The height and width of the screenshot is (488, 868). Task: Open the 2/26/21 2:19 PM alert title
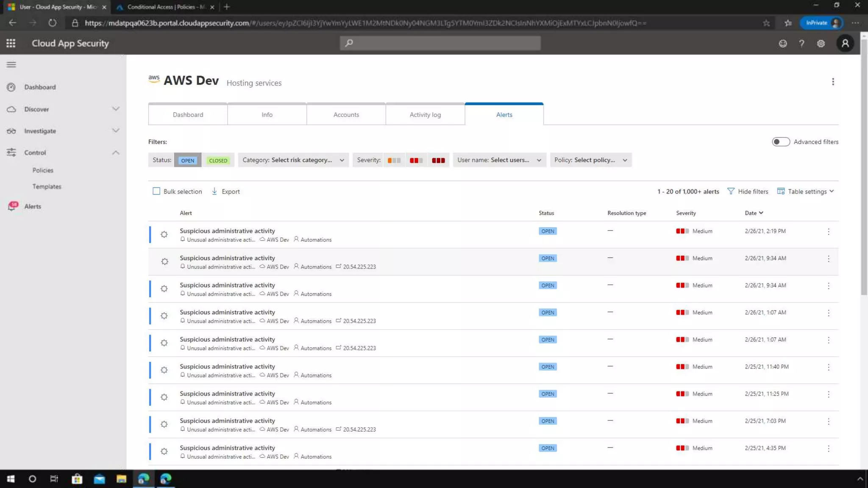(x=227, y=231)
